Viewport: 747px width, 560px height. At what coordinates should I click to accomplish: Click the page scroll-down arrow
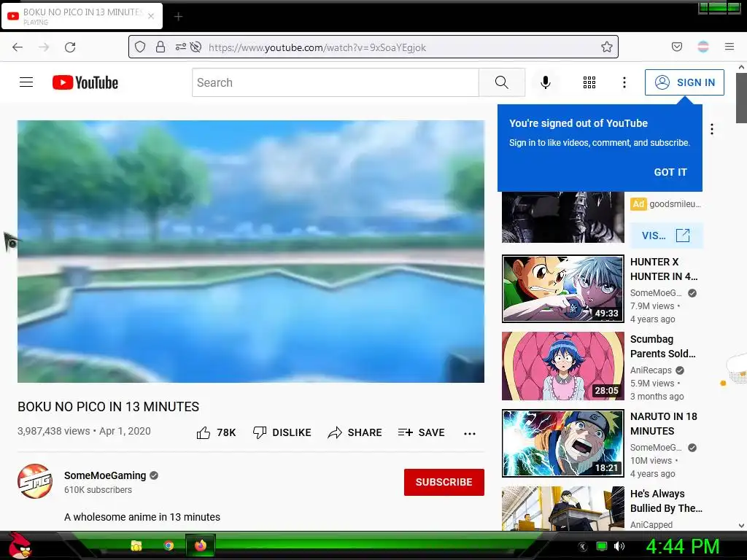click(x=741, y=526)
